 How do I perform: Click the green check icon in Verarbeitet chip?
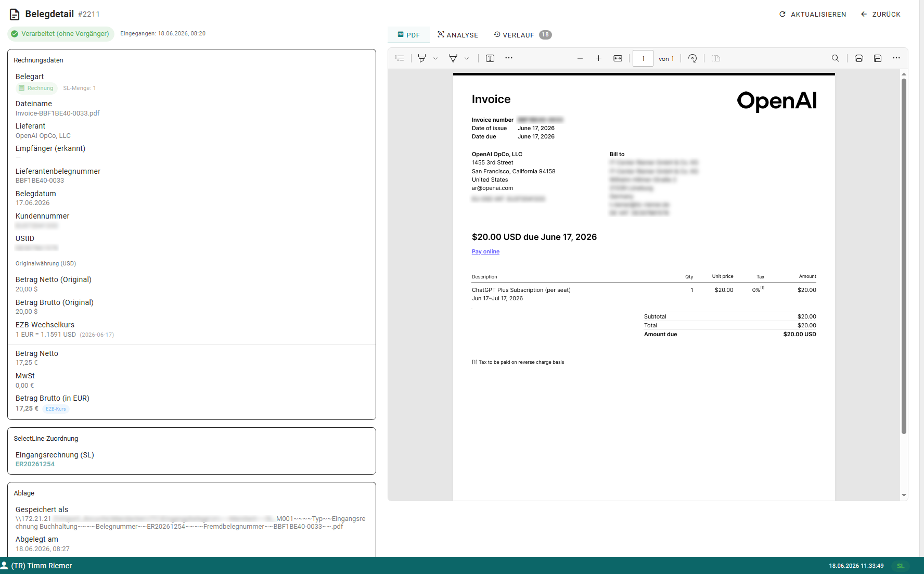pos(15,34)
